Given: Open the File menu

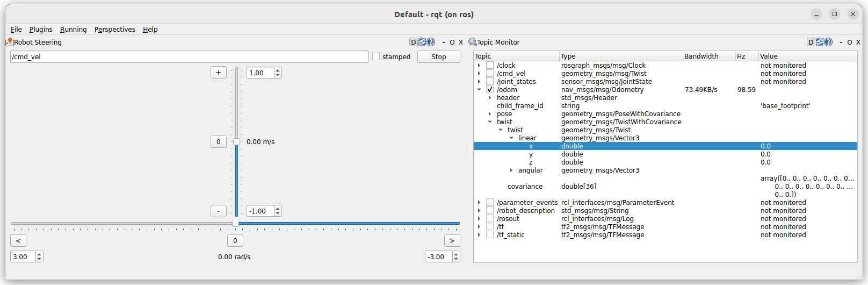Looking at the screenshot, I should coord(16,30).
